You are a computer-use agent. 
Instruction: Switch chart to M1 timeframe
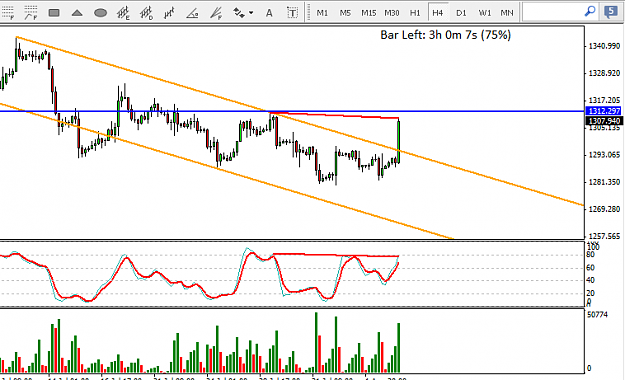pos(322,13)
